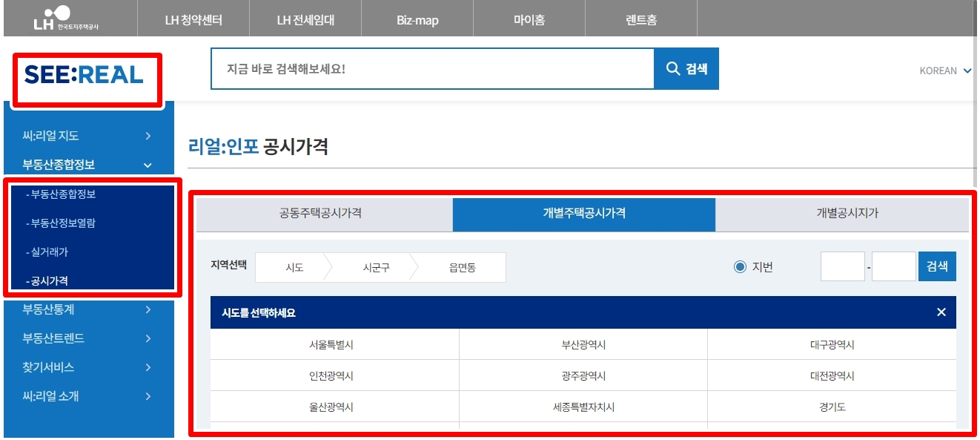Switch to 개별주택공시가격 tab
The height and width of the screenshot is (440, 980).
tap(584, 214)
